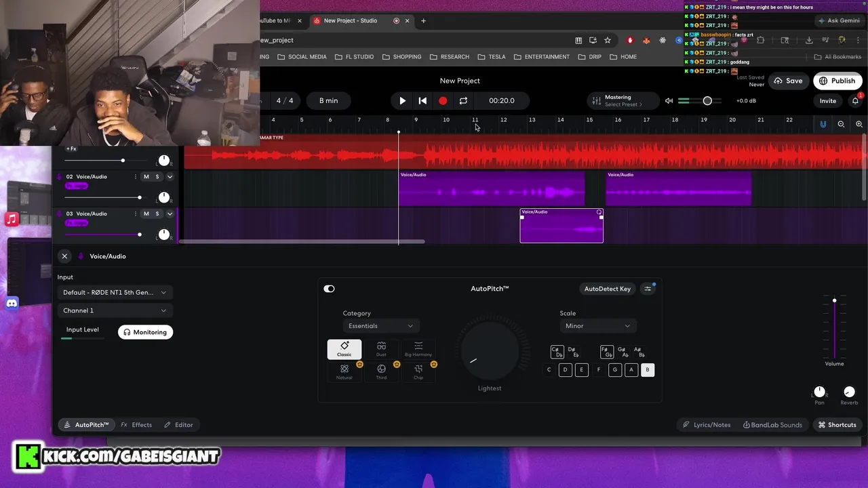868x488 pixels.
Task: Open the Input device dropdown
Action: click(x=115, y=292)
